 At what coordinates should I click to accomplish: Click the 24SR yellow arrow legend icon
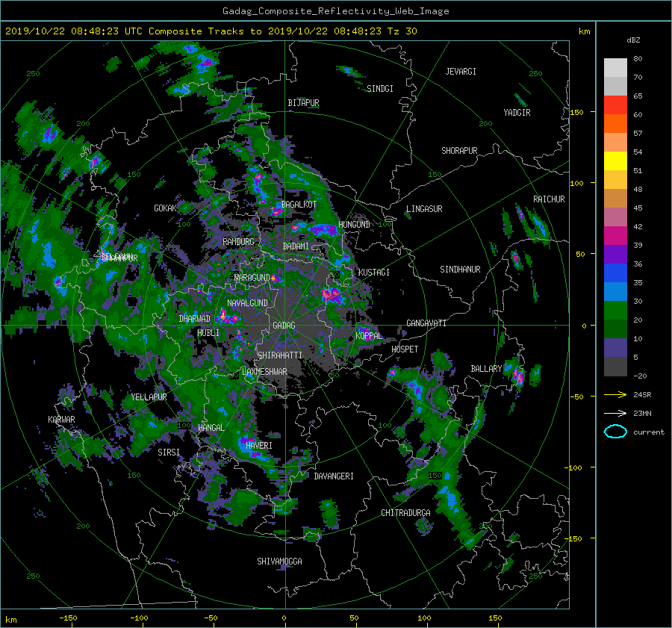[x=615, y=394]
